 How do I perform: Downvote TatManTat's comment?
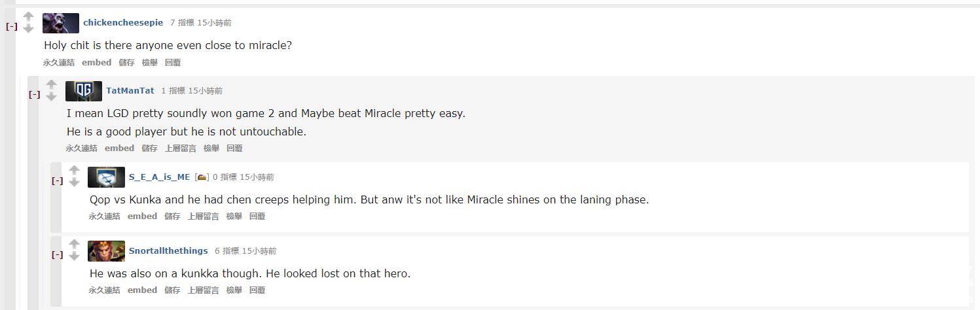coord(52,97)
